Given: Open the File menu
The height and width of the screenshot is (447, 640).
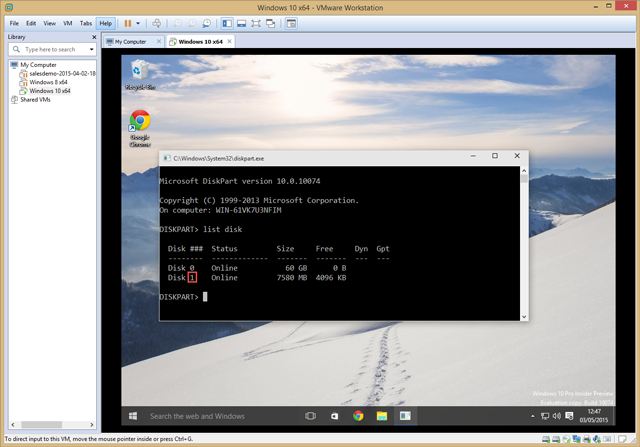Looking at the screenshot, I should 14,23.
